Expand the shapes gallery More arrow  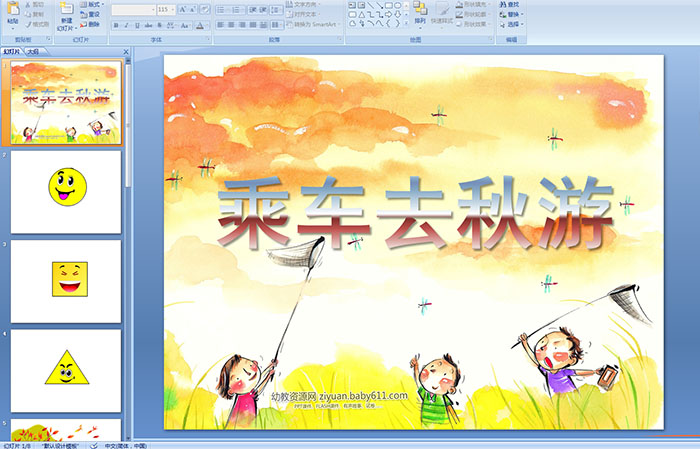coord(406,23)
